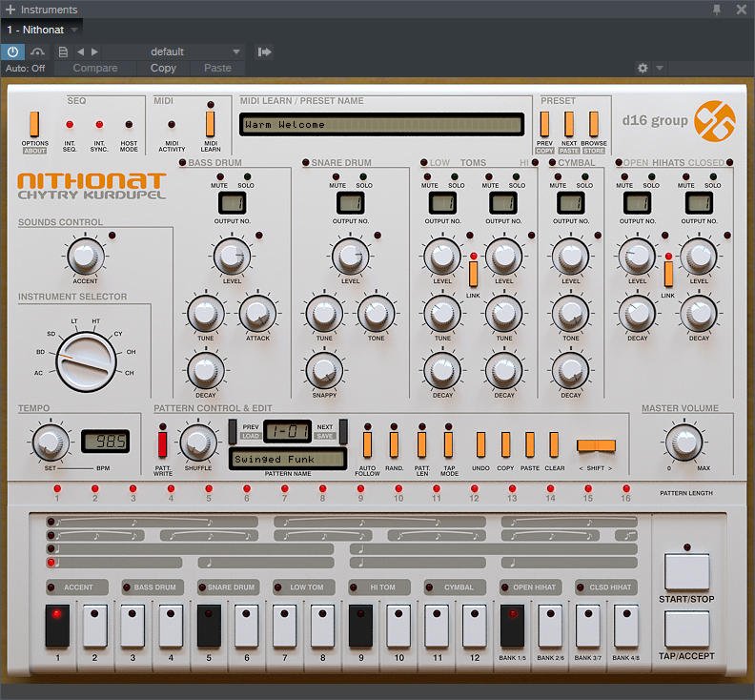Go to previous preset with left arrow
The width and height of the screenshot is (755, 700).
[x=80, y=51]
